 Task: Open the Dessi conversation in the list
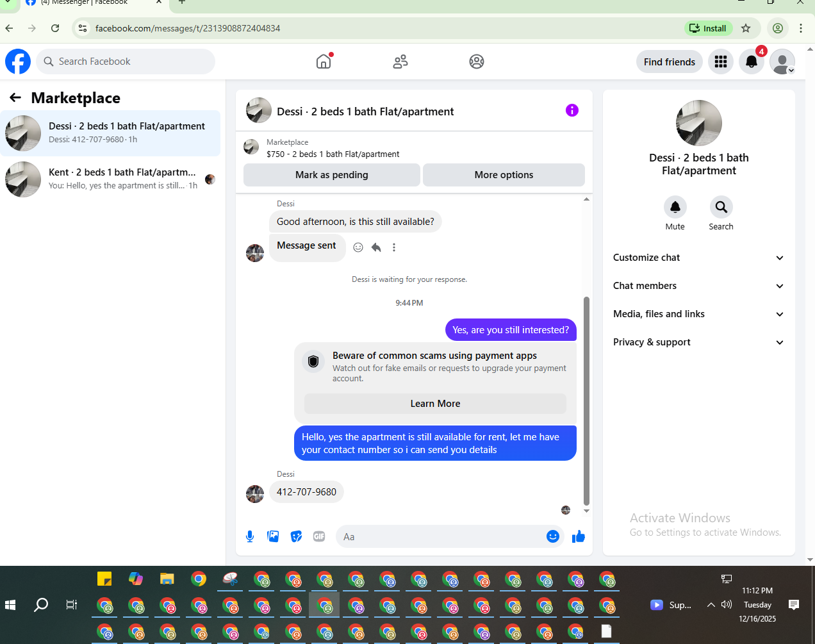tap(110, 133)
